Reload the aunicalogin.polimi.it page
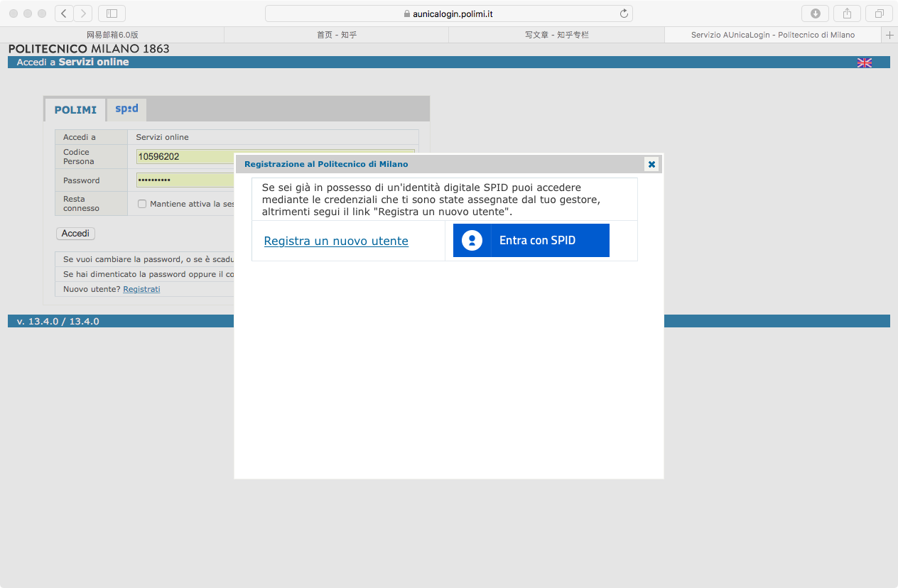898x588 pixels. coord(624,13)
